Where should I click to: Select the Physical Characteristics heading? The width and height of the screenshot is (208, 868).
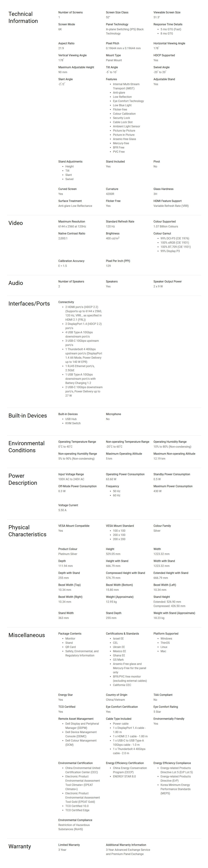27,531
